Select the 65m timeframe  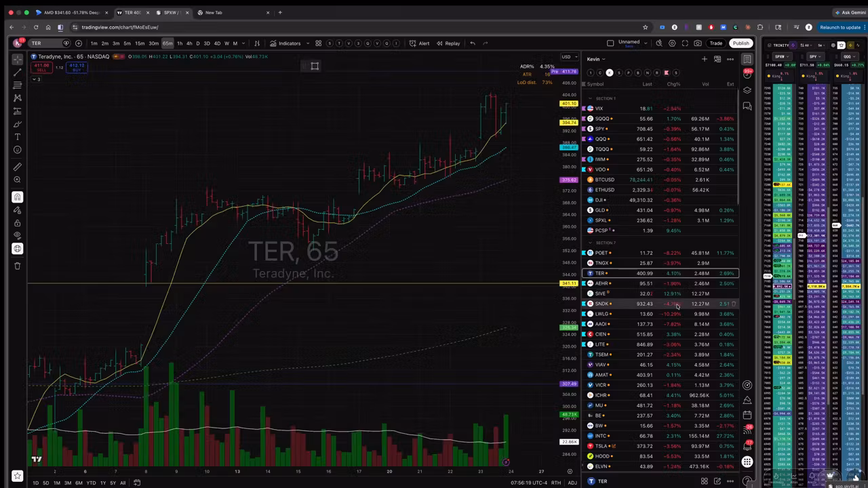[167, 43]
